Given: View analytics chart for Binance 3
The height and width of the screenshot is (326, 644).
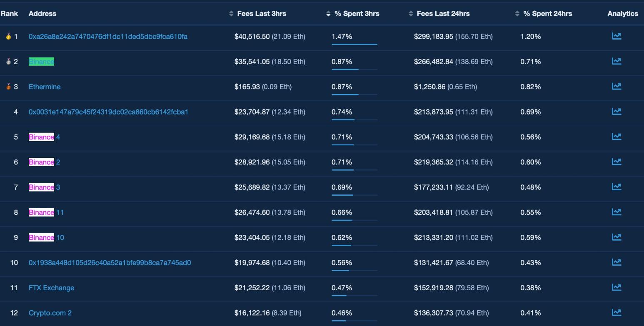Looking at the screenshot, I should (x=617, y=187).
